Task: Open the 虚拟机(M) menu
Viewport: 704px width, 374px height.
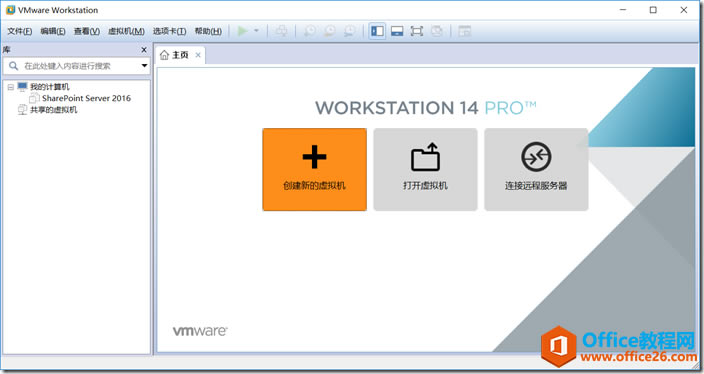Action: click(x=126, y=31)
